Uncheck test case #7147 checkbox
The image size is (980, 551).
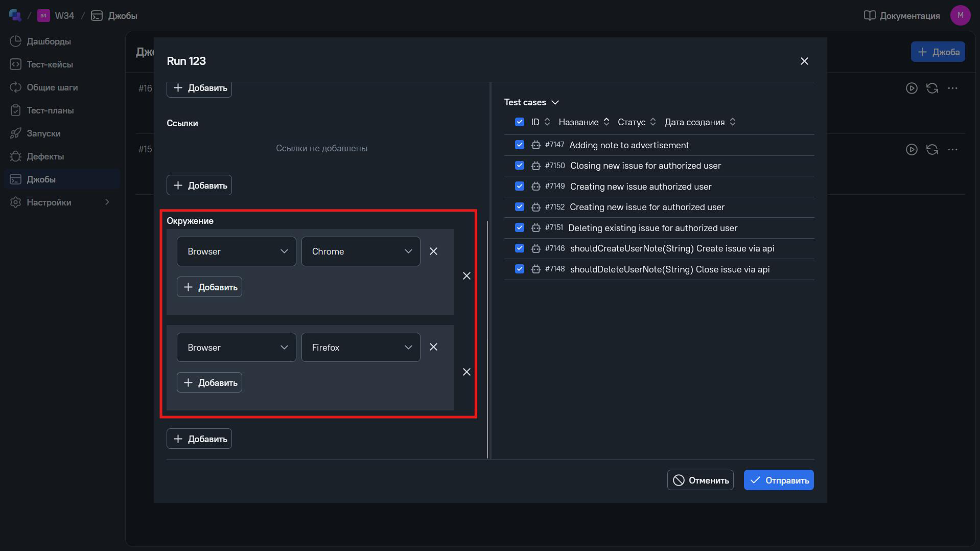[x=520, y=145]
